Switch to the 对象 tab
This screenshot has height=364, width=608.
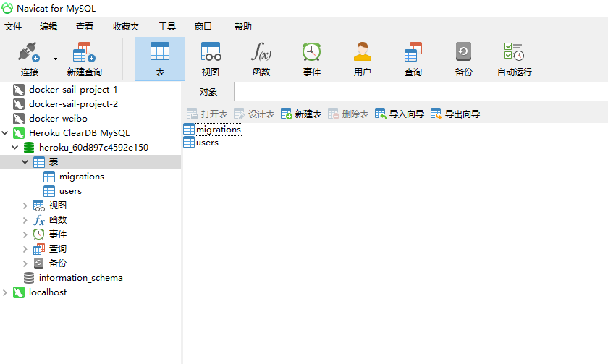208,92
